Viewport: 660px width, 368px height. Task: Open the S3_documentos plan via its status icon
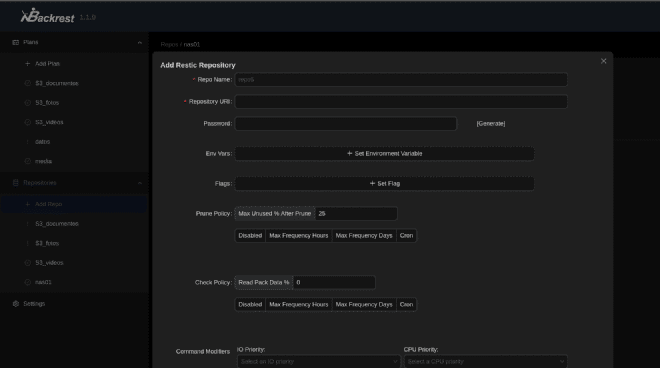(x=28, y=83)
